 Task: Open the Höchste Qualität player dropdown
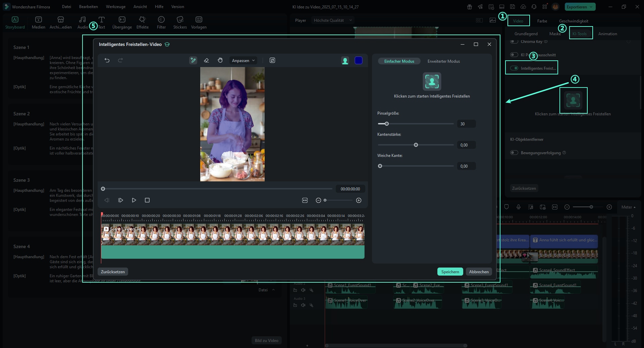[333, 20]
